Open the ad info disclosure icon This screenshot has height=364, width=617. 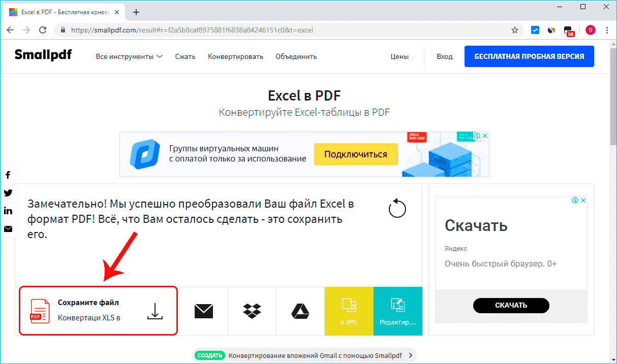tap(477, 136)
